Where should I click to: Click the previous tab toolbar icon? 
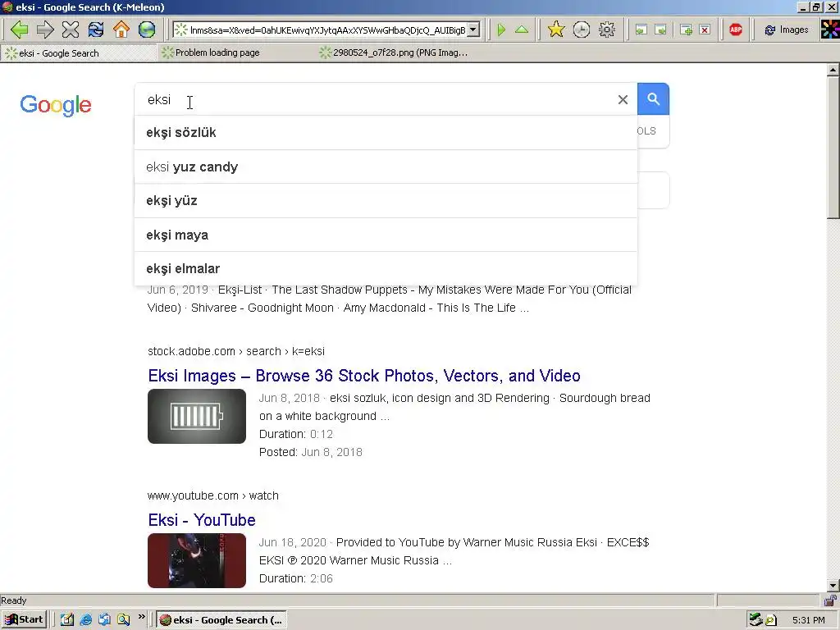(x=641, y=30)
